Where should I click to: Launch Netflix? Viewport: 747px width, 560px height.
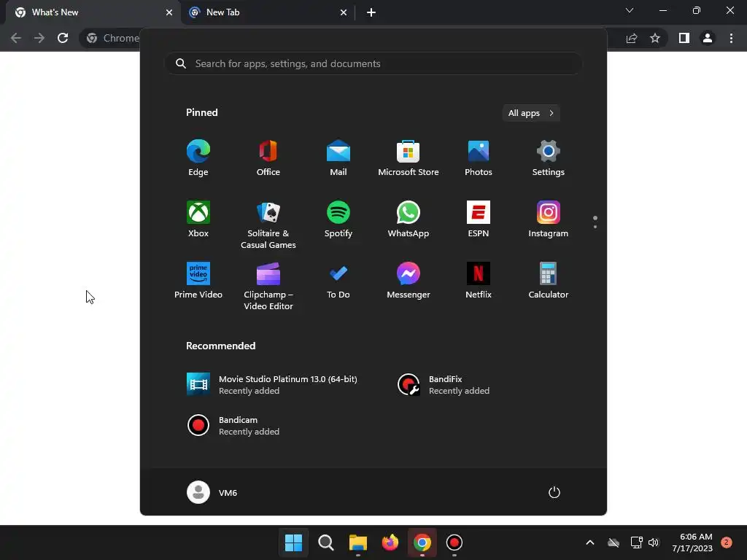pyautogui.click(x=479, y=281)
